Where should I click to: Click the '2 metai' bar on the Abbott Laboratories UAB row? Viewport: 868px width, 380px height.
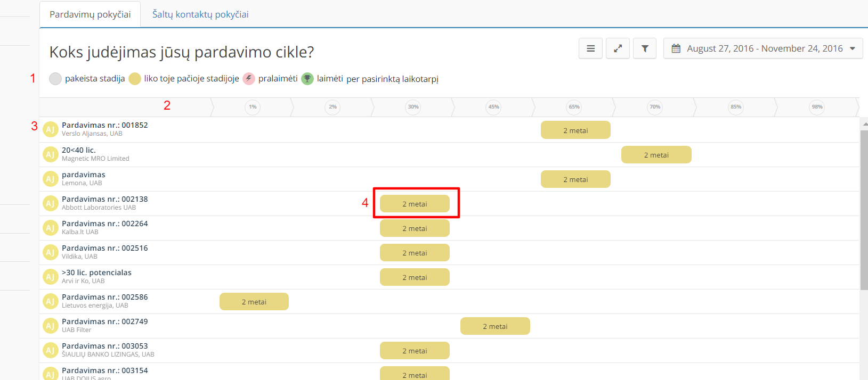click(x=415, y=204)
